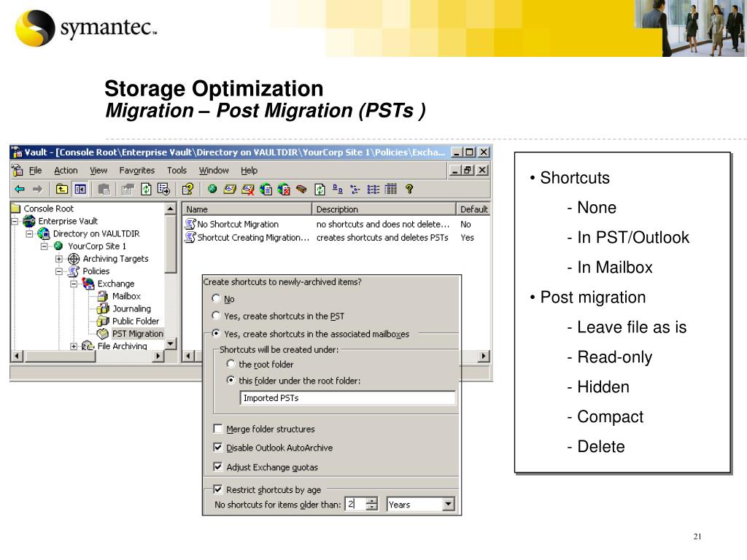This screenshot has width=747, height=560.
Task: Select 'Yes, create shortcuts in the PST'
Action: 216,316
